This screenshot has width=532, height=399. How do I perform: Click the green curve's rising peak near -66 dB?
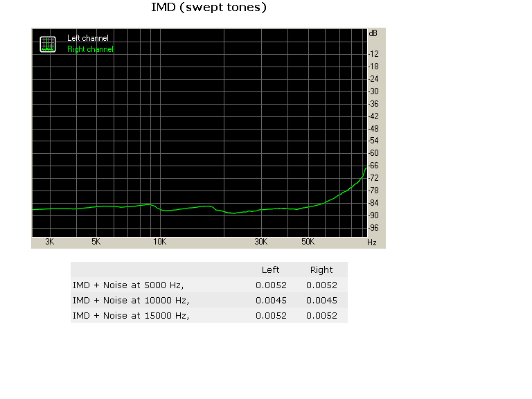coord(366,169)
